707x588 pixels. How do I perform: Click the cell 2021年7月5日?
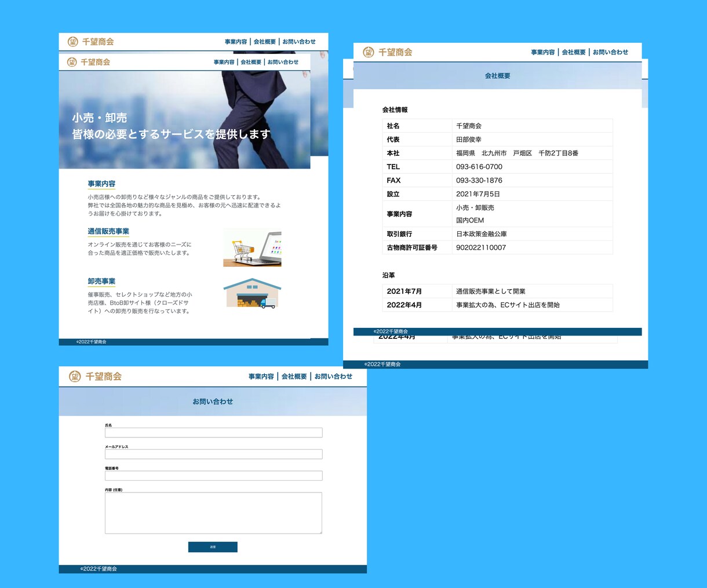click(x=478, y=194)
